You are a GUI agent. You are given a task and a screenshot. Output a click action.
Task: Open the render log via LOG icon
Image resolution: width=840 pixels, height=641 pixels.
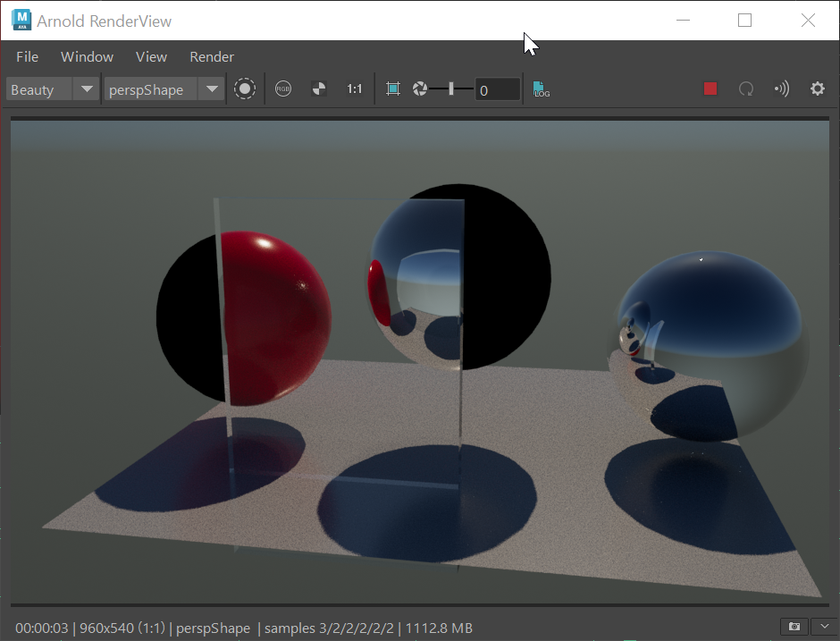click(x=541, y=89)
